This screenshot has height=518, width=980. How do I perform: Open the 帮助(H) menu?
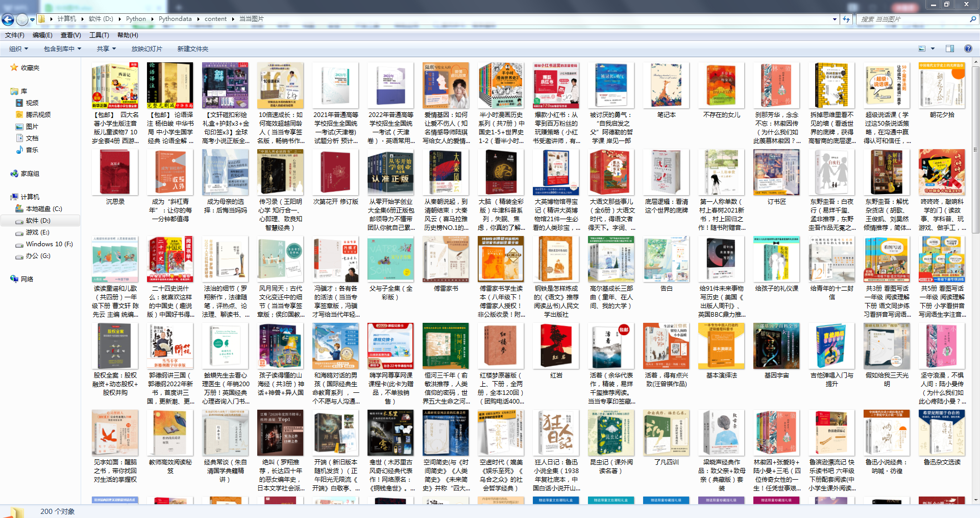[128, 35]
